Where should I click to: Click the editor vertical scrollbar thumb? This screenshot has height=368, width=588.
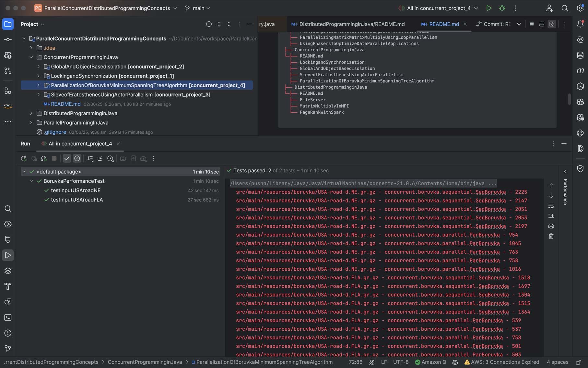[569, 99]
